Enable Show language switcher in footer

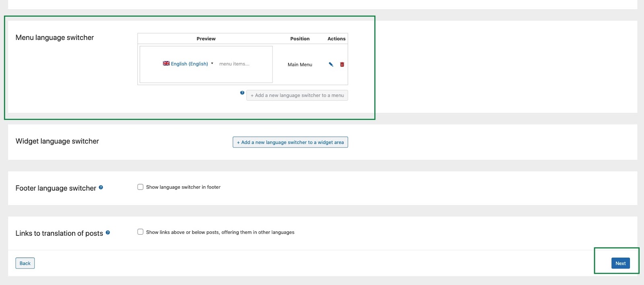click(140, 187)
